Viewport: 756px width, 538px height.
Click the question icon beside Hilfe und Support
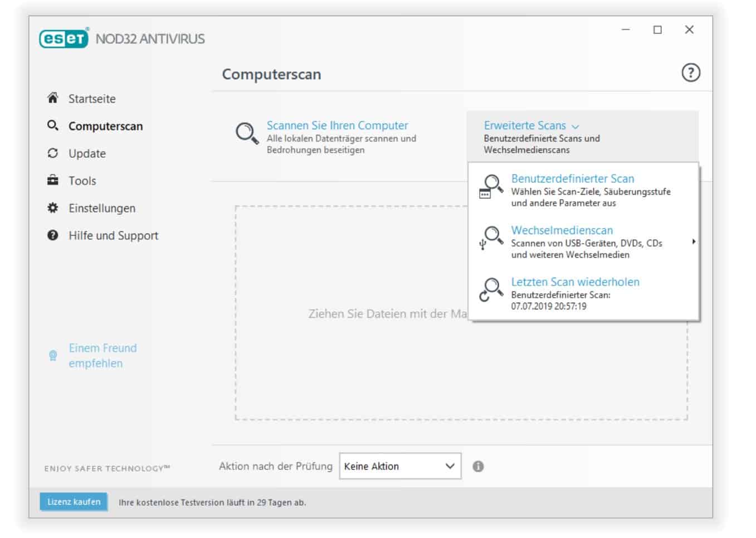pyautogui.click(x=53, y=235)
